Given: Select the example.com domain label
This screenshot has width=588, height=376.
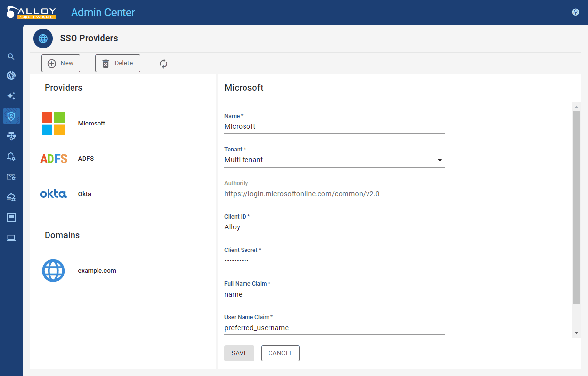Looking at the screenshot, I should 97,271.
